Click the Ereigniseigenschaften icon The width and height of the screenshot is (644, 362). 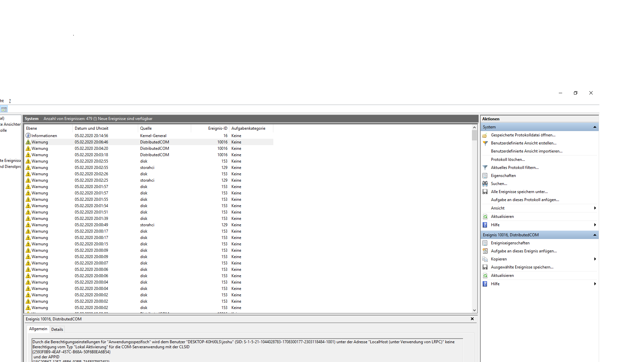pyautogui.click(x=485, y=243)
